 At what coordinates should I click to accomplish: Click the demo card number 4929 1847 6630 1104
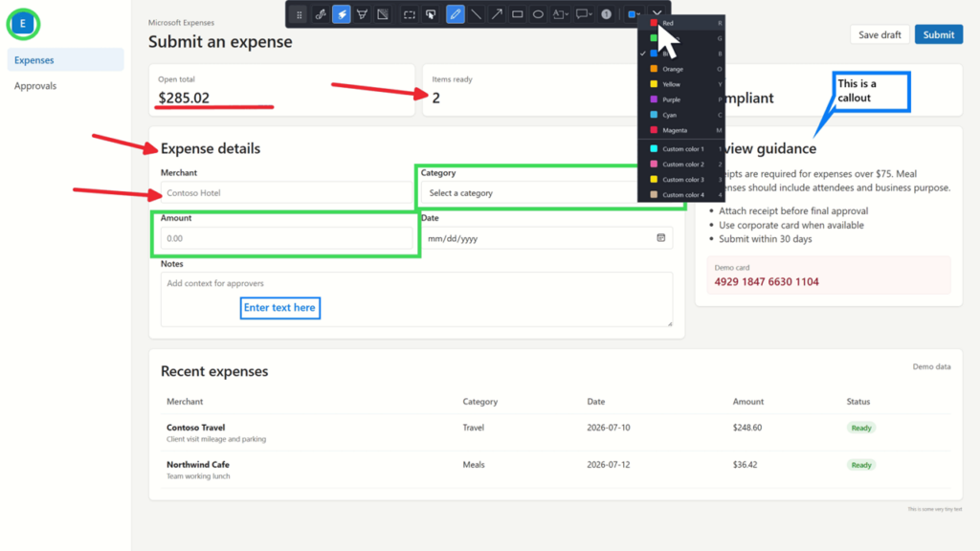point(767,282)
